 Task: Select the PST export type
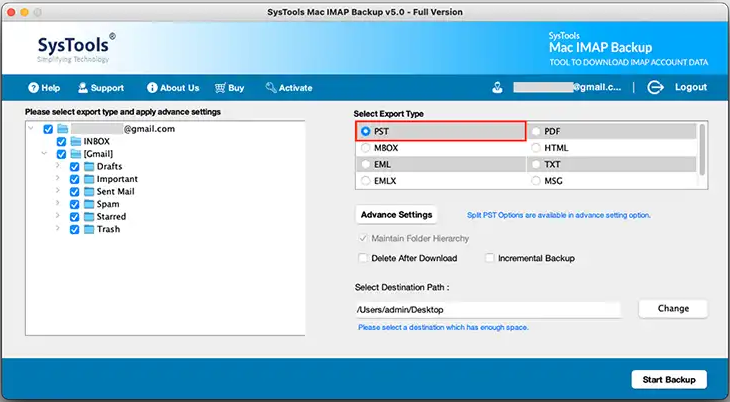point(366,131)
